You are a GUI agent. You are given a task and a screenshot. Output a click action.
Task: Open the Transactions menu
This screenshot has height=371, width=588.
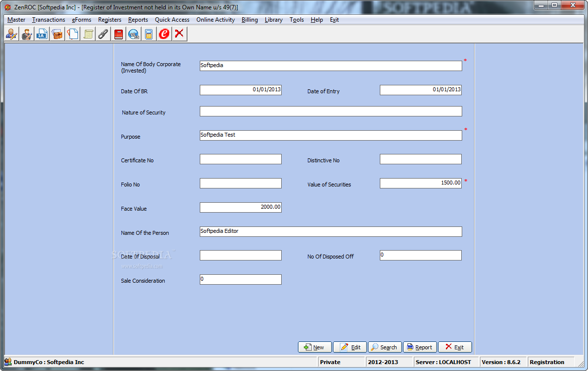point(48,20)
